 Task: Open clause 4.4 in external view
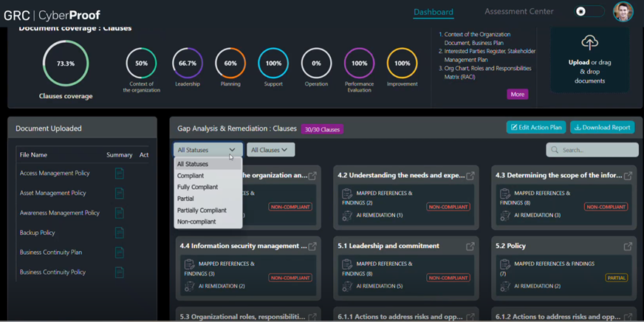click(312, 247)
